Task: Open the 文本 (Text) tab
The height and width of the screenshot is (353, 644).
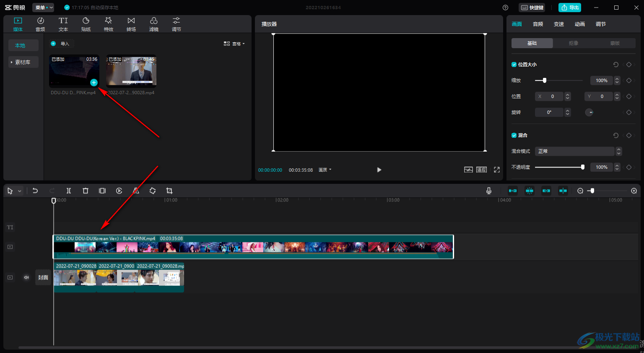Action: click(63, 24)
